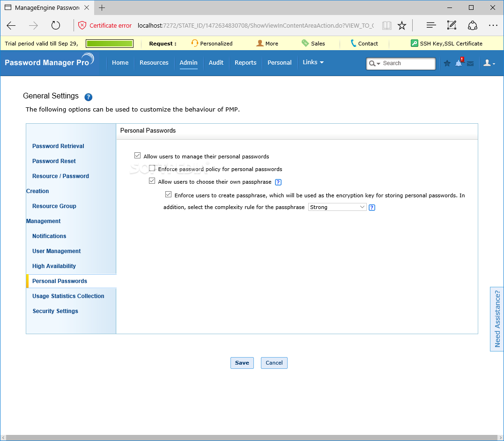
Task: Open the Resources tab
Action: point(154,63)
